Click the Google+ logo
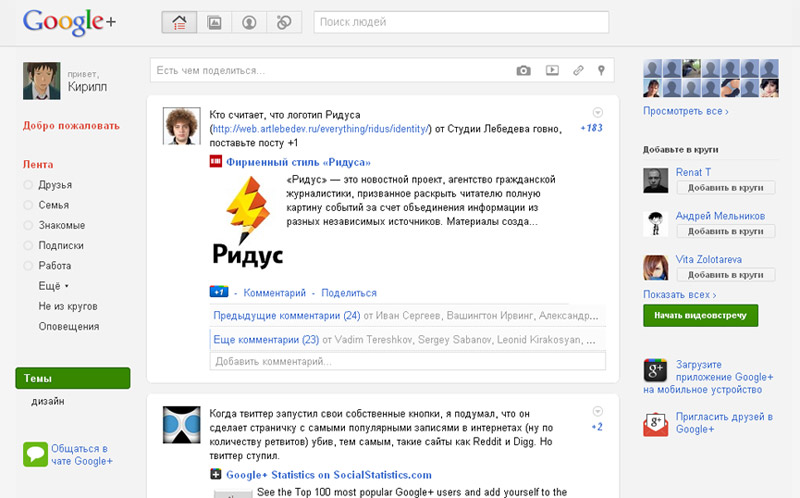Viewport: 800px width, 498px height. 69,22
